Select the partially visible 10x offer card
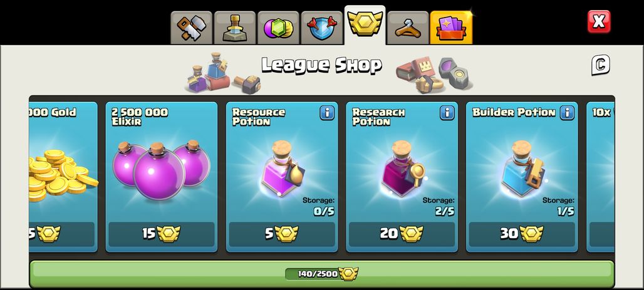The image size is (644, 290). click(600, 177)
